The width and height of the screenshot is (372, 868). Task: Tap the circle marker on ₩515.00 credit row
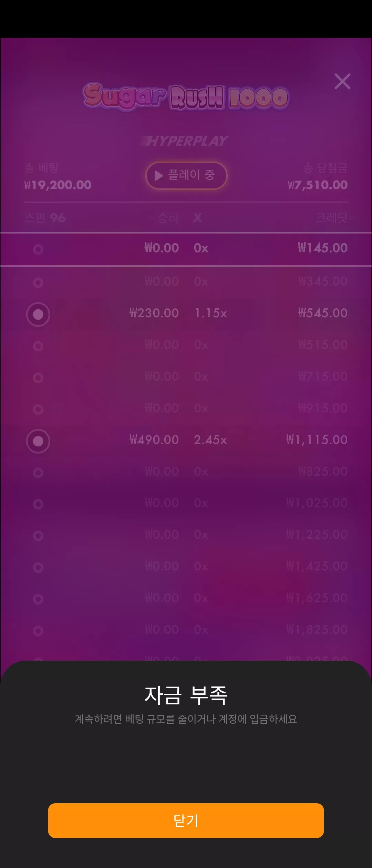(38, 346)
